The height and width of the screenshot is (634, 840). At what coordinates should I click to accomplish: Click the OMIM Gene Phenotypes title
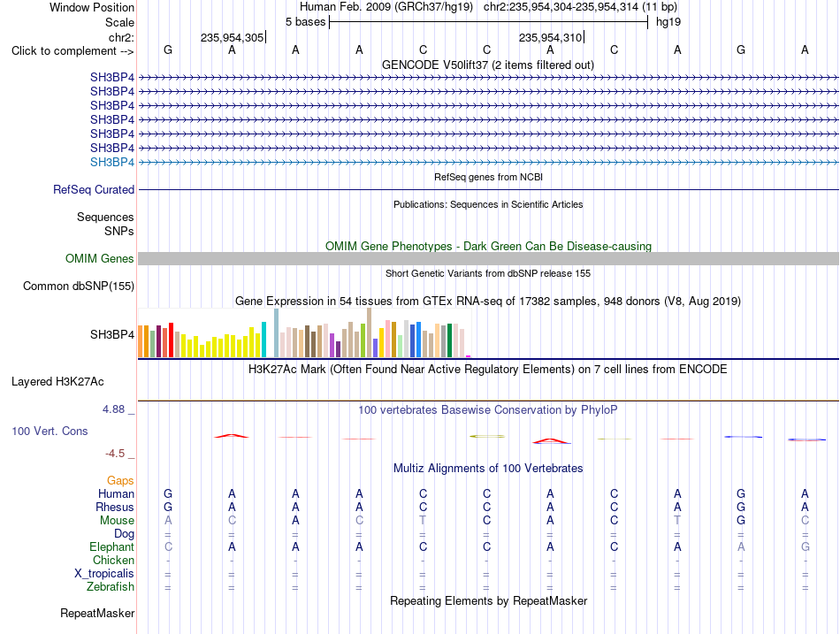click(488, 247)
